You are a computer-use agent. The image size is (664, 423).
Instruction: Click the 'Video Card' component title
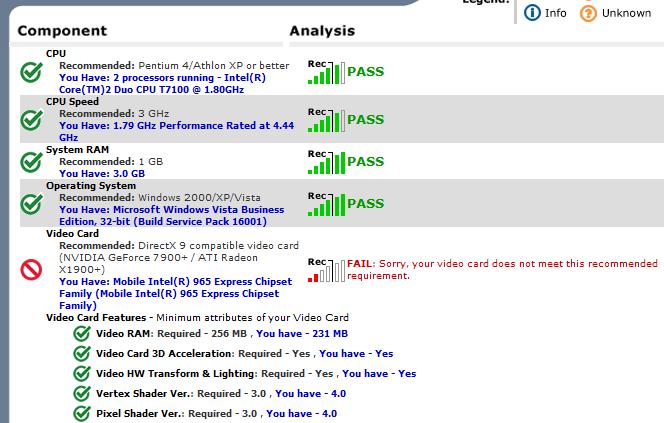72,233
